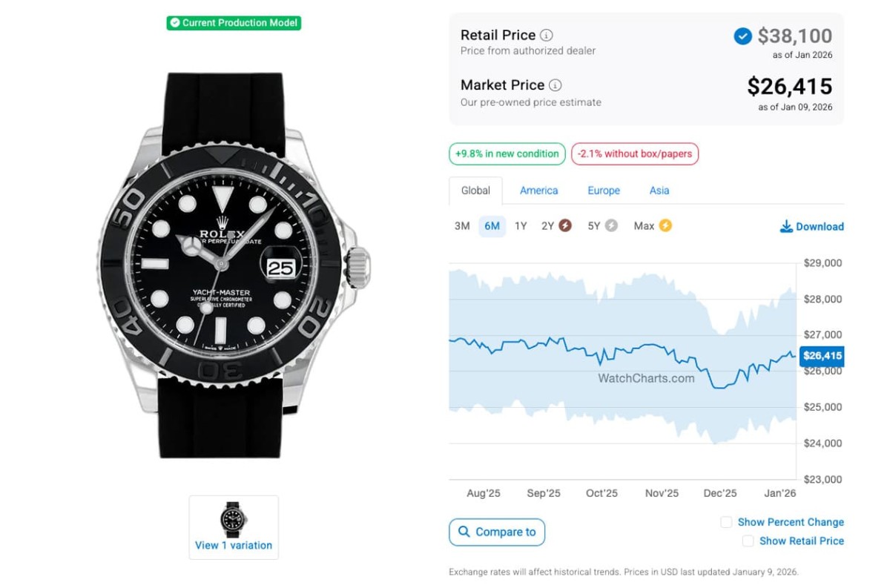
Task: Click the blue verified checkmark badge
Action: [x=742, y=36]
